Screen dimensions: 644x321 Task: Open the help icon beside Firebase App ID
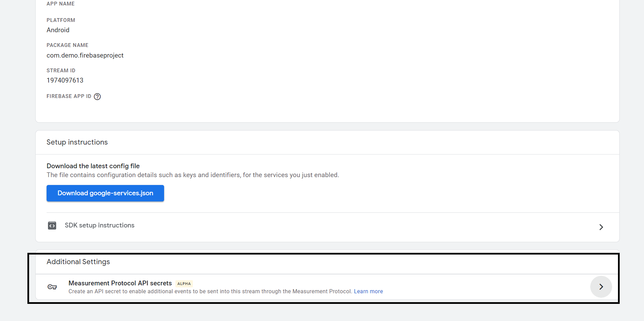pos(97,97)
